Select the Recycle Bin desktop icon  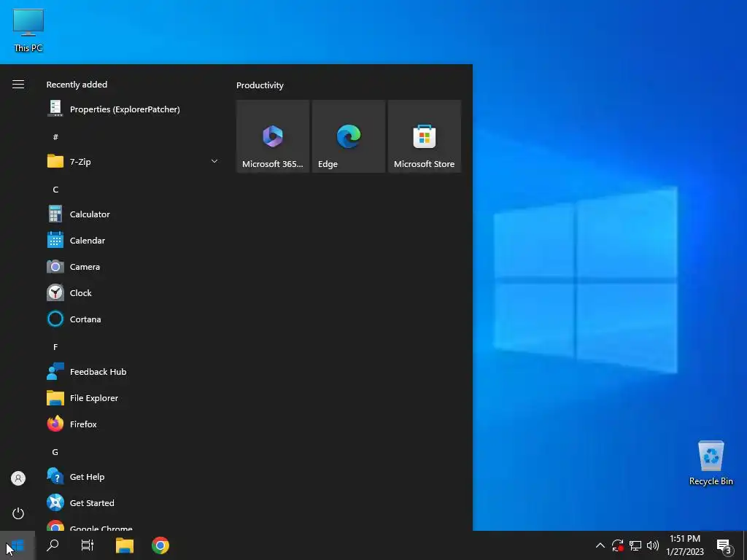coord(711,463)
